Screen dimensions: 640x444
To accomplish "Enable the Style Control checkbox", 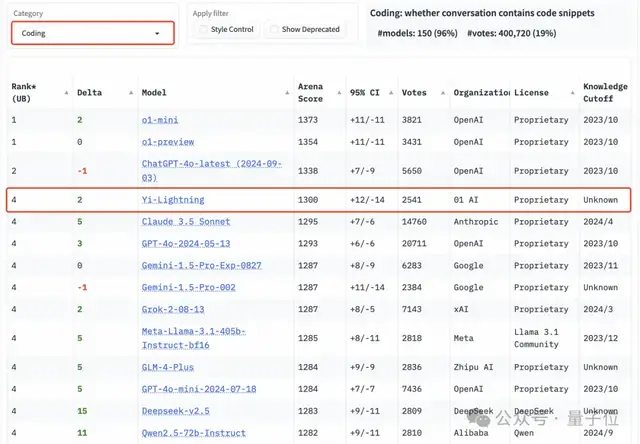I will click(204, 30).
